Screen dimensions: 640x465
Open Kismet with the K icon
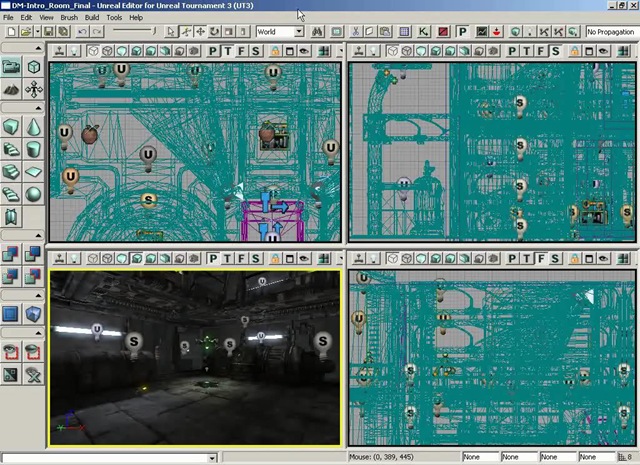point(424,31)
